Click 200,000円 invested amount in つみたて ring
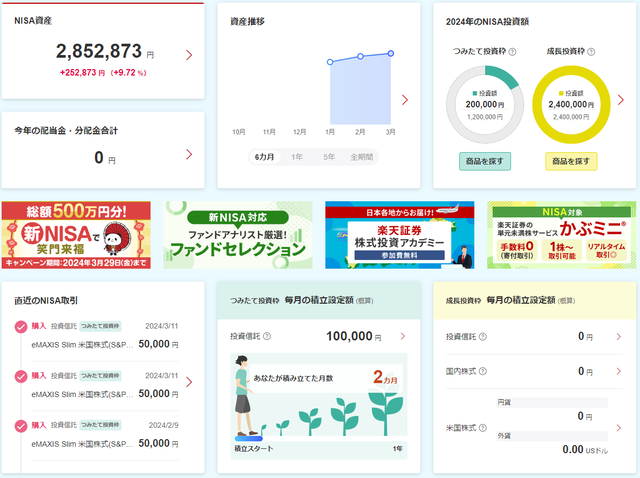640x478 pixels. click(x=485, y=104)
